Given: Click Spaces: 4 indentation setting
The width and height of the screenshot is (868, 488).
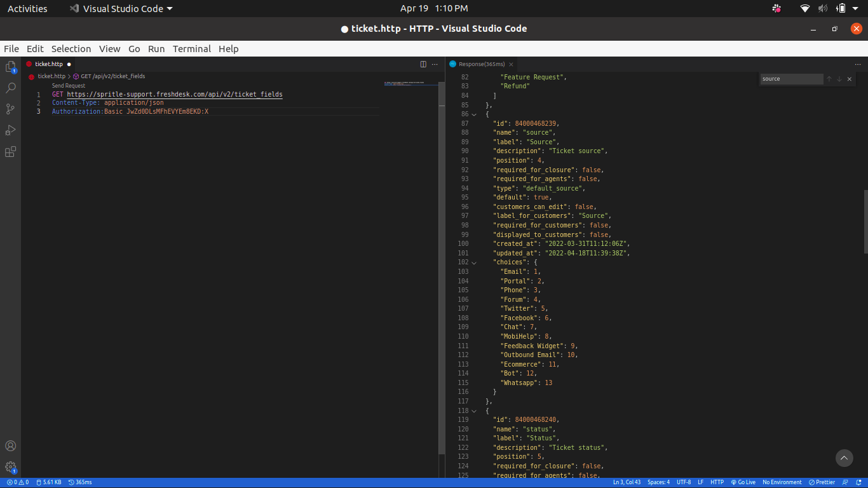Looking at the screenshot, I should click(x=658, y=482).
